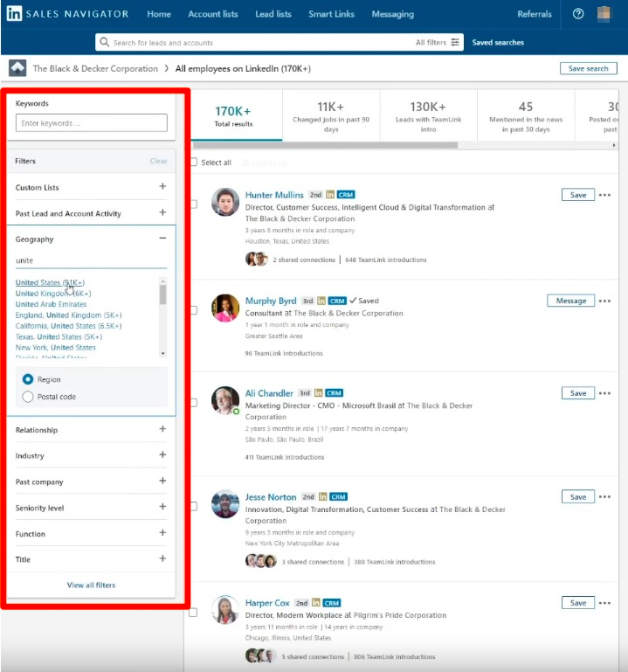The height and width of the screenshot is (672, 628).
Task: Expand the Seniority level filter
Action: click(162, 507)
